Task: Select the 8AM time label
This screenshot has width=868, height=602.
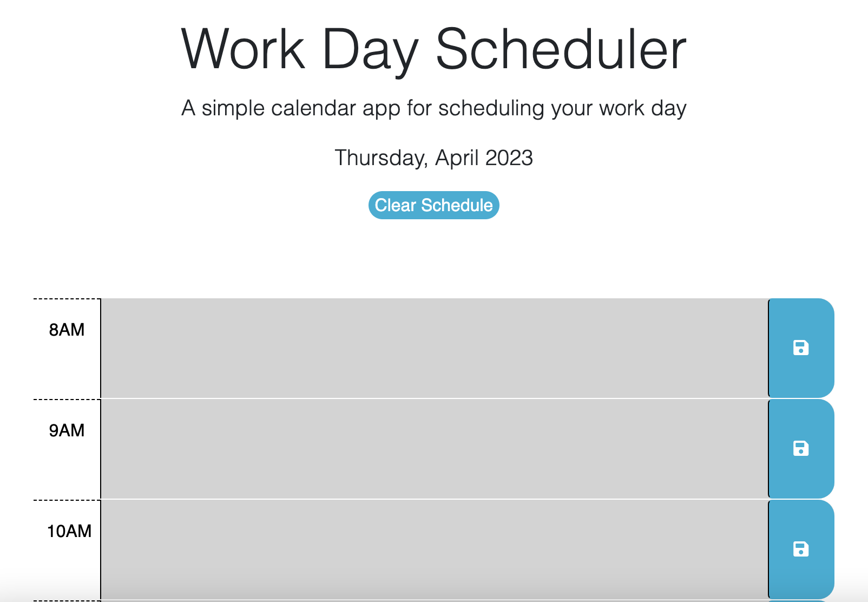Action: 66,330
